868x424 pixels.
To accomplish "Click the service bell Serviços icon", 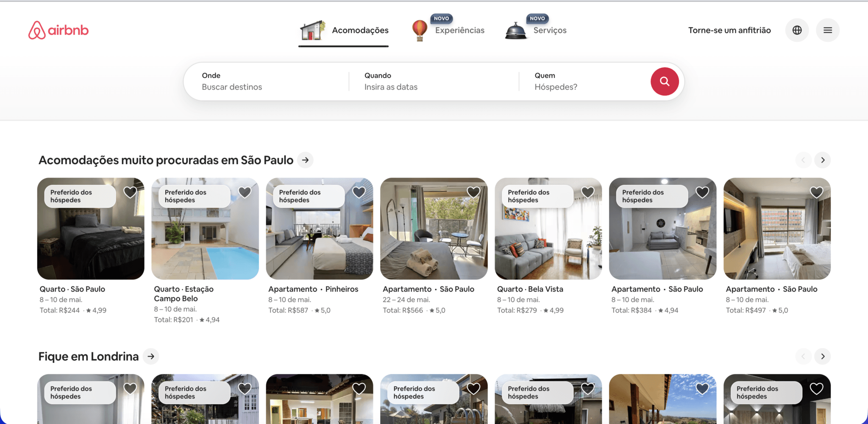I will [x=516, y=31].
